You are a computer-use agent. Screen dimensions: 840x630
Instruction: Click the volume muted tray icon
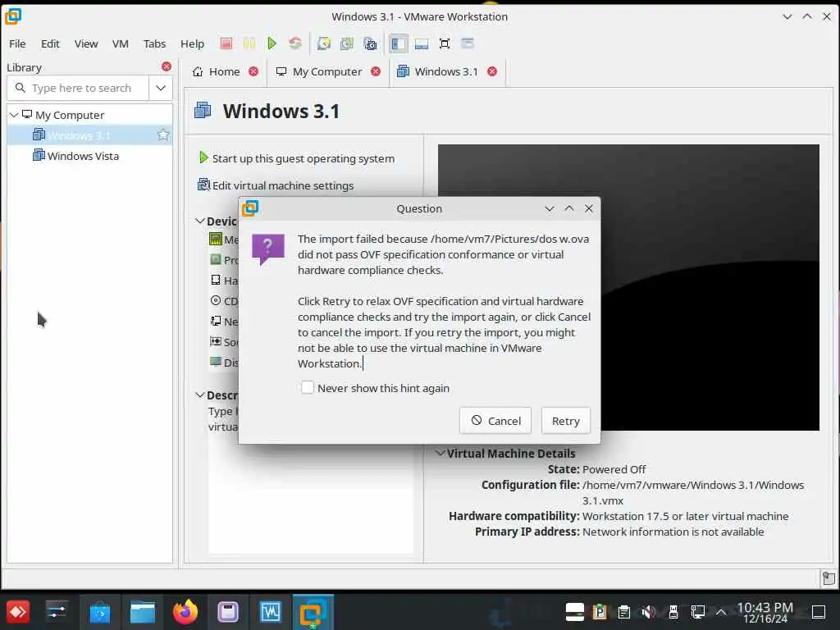tap(648, 612)
